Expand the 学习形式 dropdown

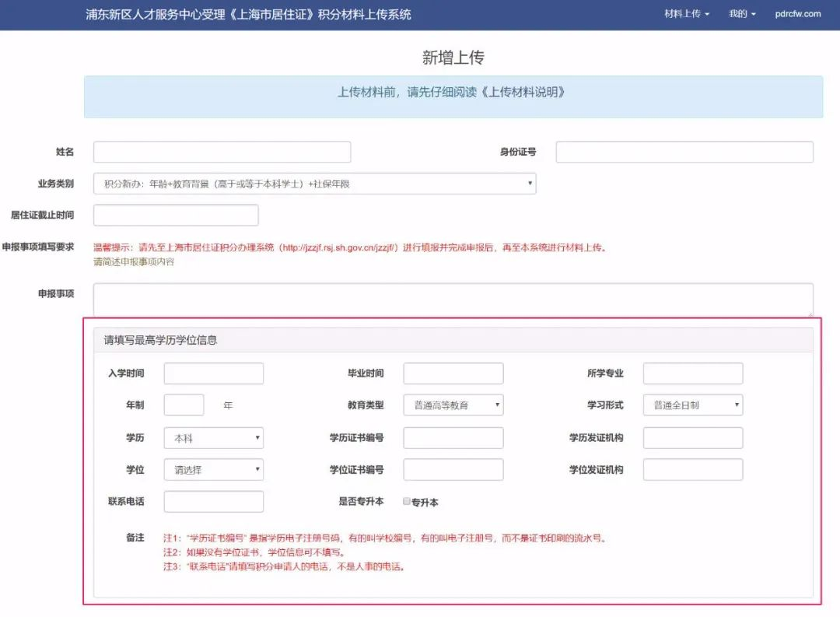click(692, 405)
